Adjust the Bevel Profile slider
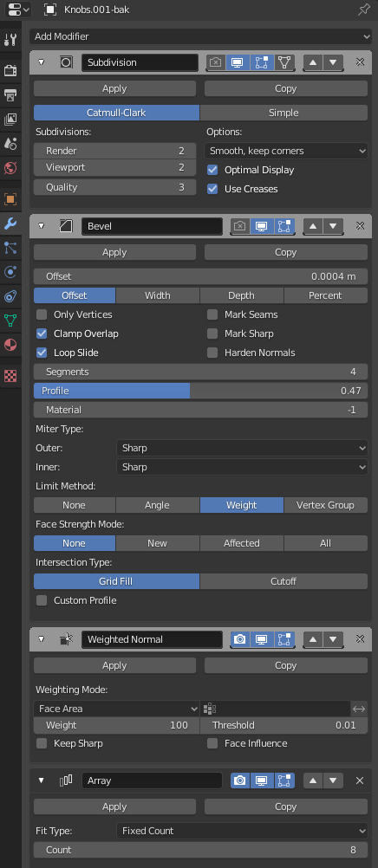The width and height of the screenshot is (378, 868). click(200, 391)
